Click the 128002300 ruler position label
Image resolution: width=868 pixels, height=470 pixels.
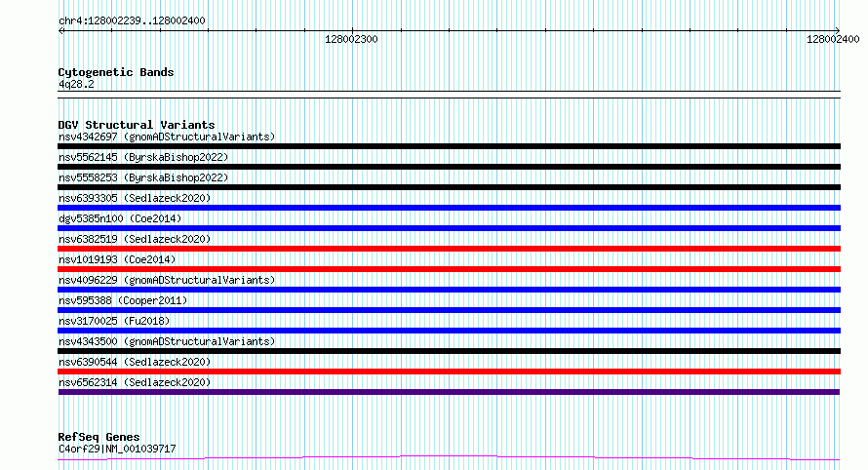click(x=351, y=39)
